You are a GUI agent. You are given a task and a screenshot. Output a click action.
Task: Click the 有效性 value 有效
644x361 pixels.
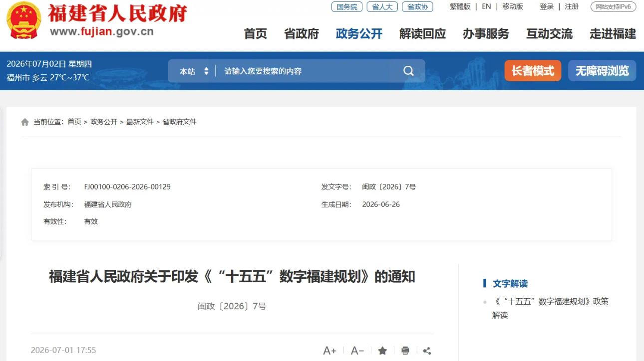[91, 222]
